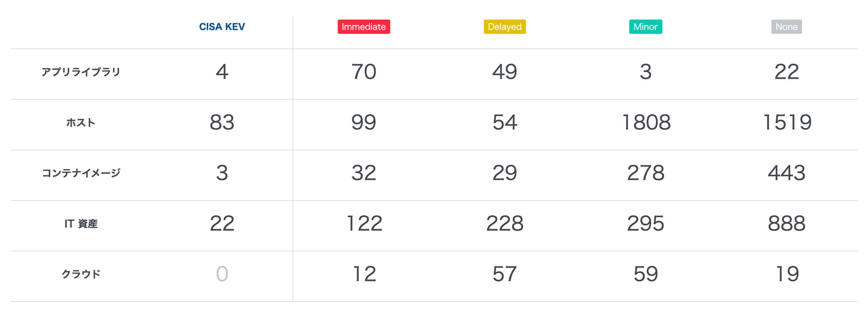Viewport: 868px width, 314px height.
Task: Open the ホスト row label
Action: coord(81,123)
